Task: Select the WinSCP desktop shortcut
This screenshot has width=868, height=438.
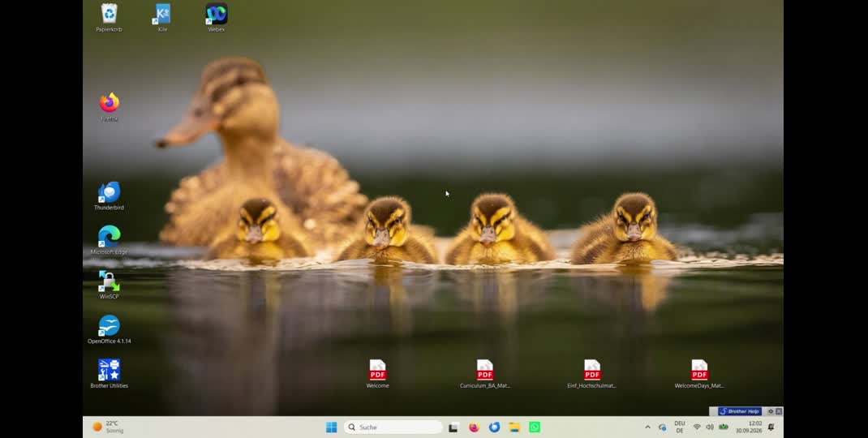Action: point(109,286)
